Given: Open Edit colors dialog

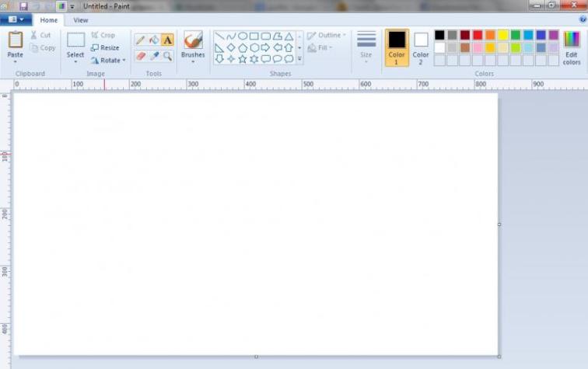Looking at the screenshot, I should coord(572,47).
